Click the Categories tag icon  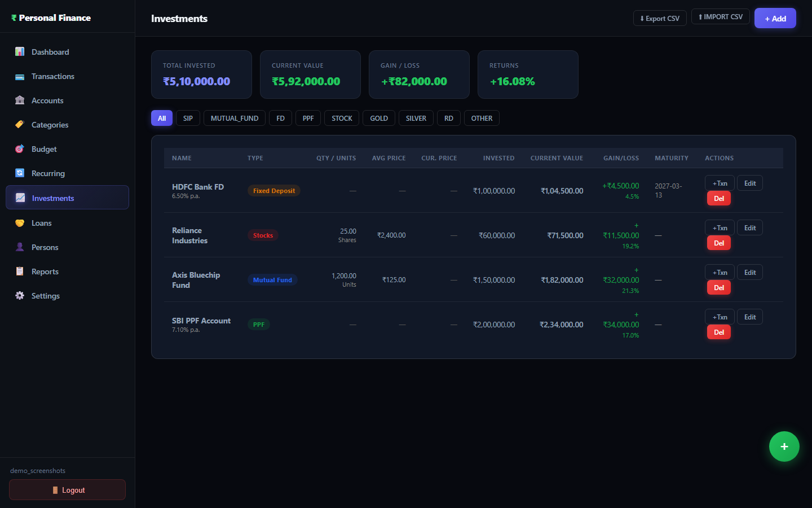pyautogui.click(x=20, y=125)
